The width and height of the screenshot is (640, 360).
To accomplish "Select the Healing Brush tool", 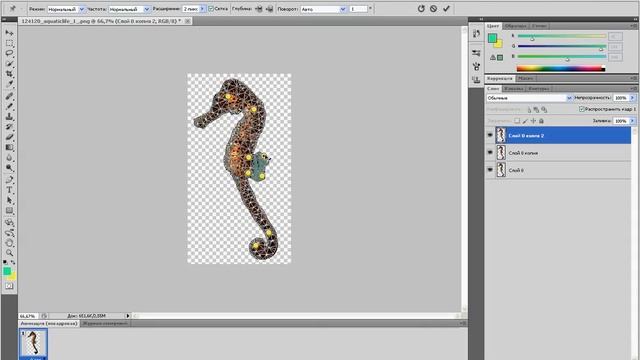I will point(9,96).
